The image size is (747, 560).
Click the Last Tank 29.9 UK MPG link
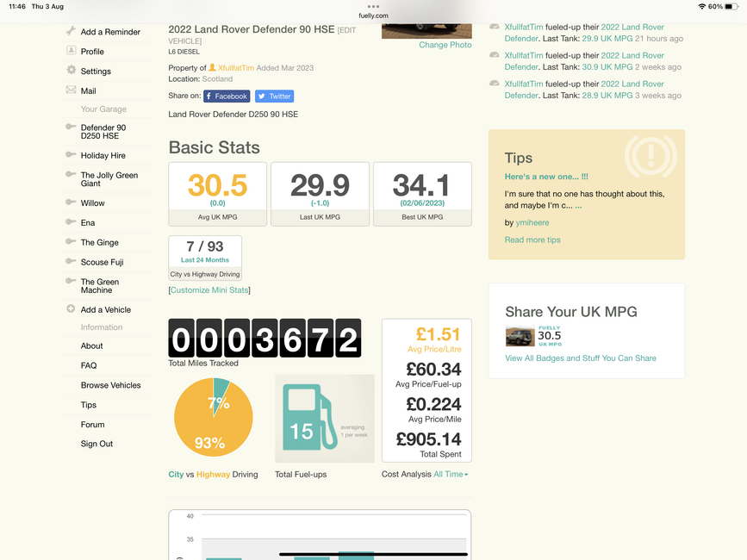(607, 39)
